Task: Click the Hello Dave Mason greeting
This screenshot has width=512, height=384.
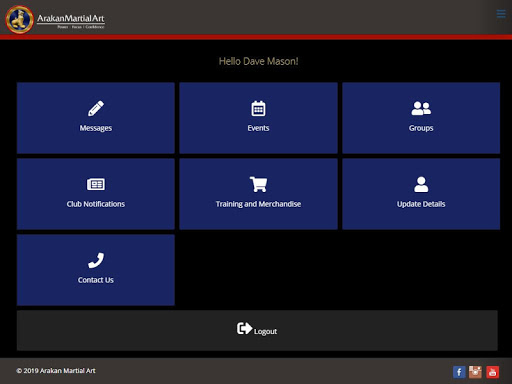Action: (258, 61)
